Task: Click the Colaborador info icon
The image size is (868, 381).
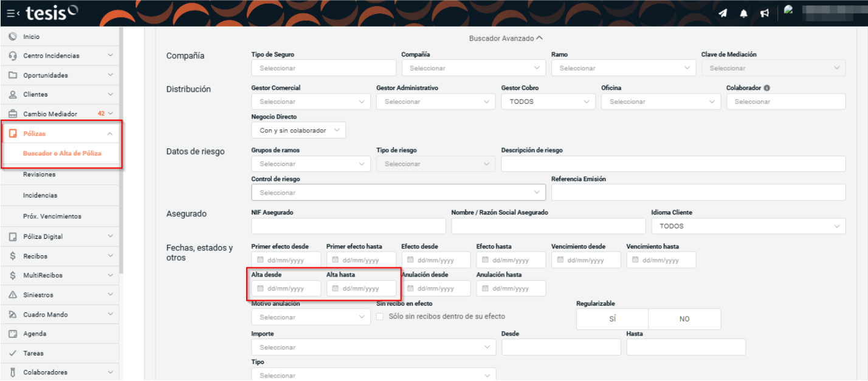Action: point(767,88)
